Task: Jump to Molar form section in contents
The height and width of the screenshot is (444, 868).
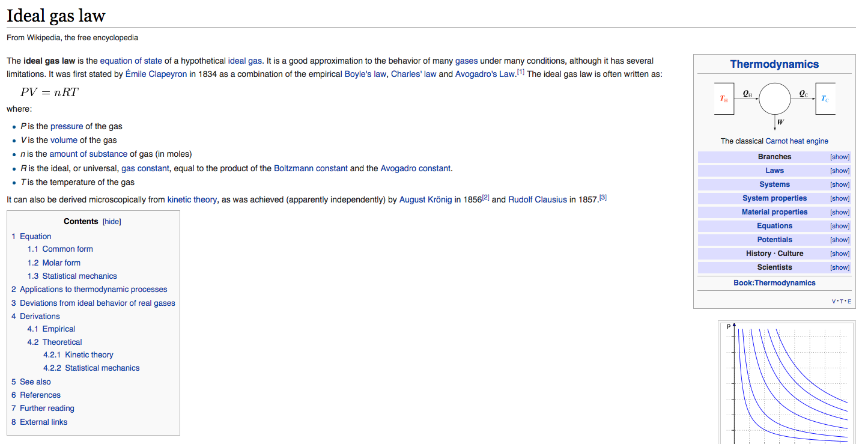Action: pos(61,263)
